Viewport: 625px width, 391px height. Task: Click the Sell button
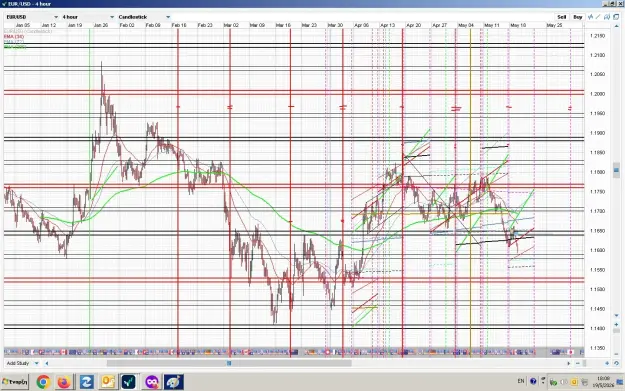[x=562, y=17]
